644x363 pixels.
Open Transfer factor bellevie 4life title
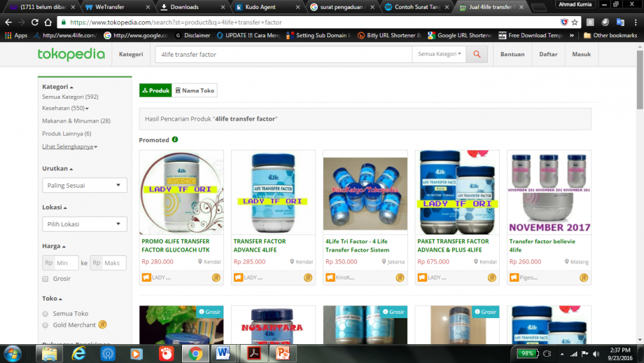[x=542, y=245]
